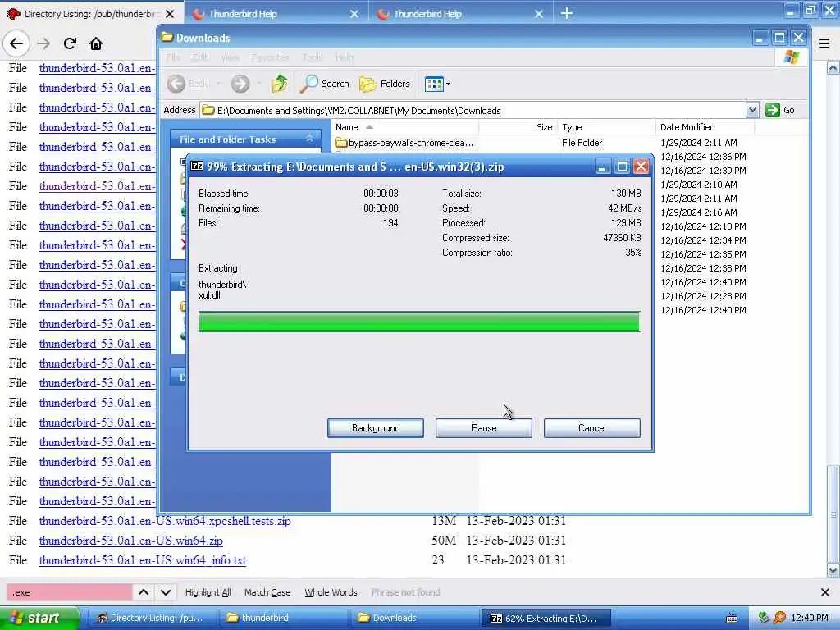Viewport: 840px width, 630px height.
Task: Toggle Match Case in find bar
Action: [x=267, y=592]
